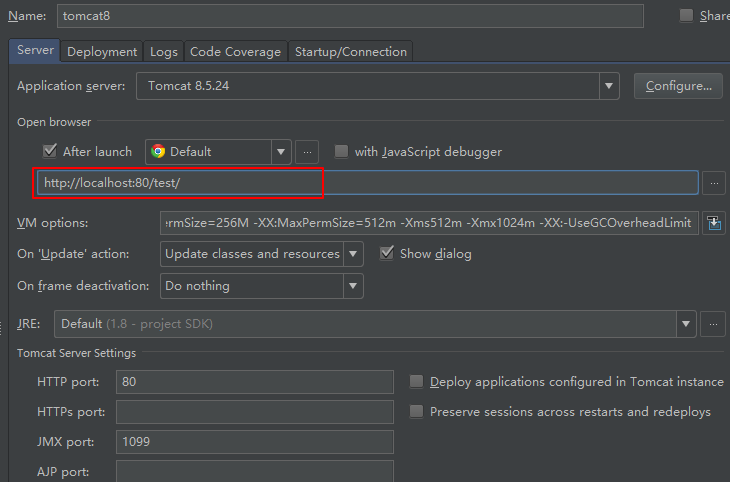The image size is (730, 482).
Task: Enable Preserve sessions across restarts and redeploys
Action: click(x=416, y=412)
